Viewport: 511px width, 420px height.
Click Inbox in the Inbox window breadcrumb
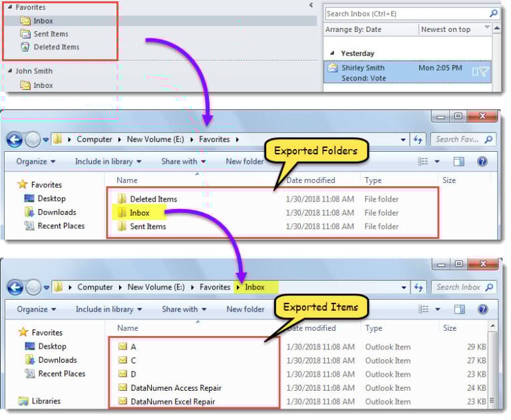[x=255, y=287]
